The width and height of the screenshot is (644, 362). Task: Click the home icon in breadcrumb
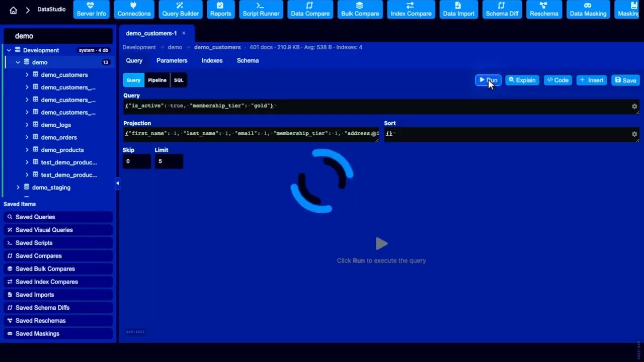[x=13, y=10]
